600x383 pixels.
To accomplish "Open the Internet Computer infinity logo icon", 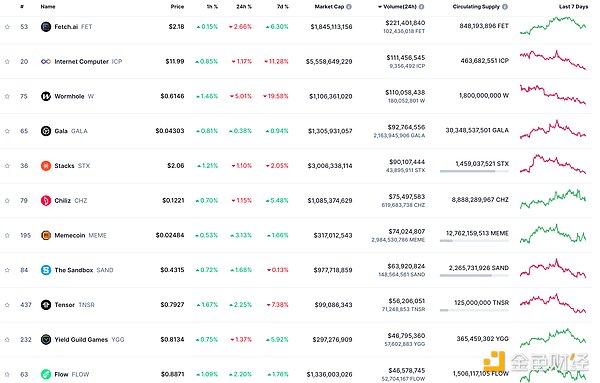I will tap(46, 62).
